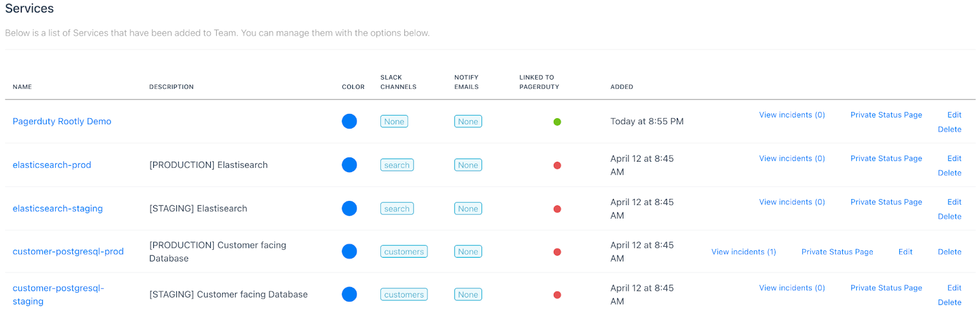View incidents (1) for customer-postgresql-prod
Image resolution: width=980 pixels, height=319 pixels.
(x=744, y=252)
